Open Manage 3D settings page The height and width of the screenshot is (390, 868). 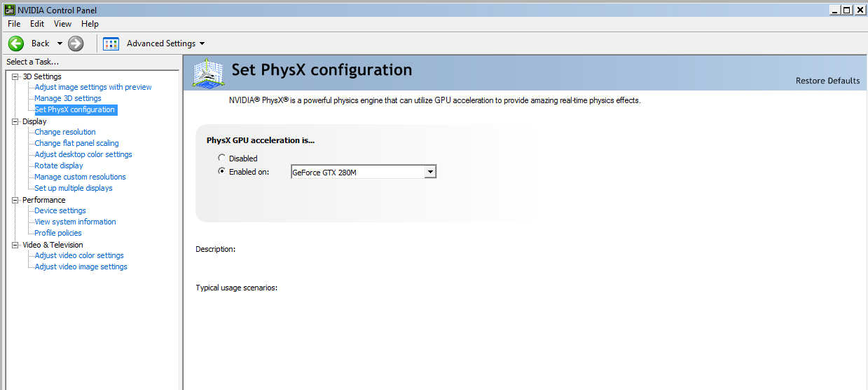tap(68, 98)
